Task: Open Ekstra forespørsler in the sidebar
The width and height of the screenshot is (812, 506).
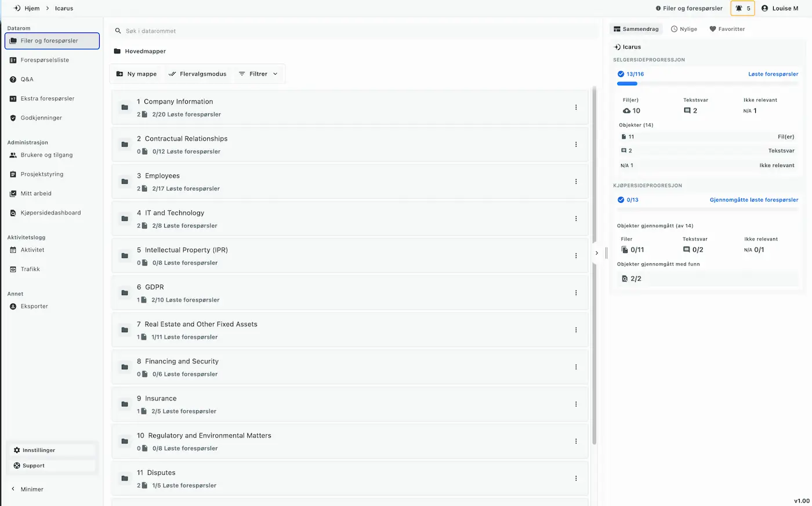Action: (x=48, y=99)
